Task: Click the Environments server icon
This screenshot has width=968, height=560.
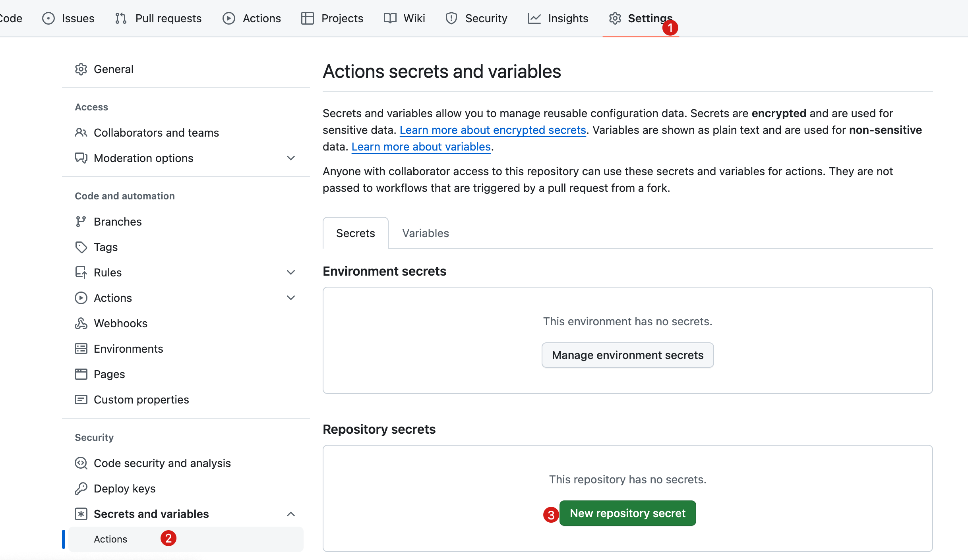Action: tap(81, 349)
